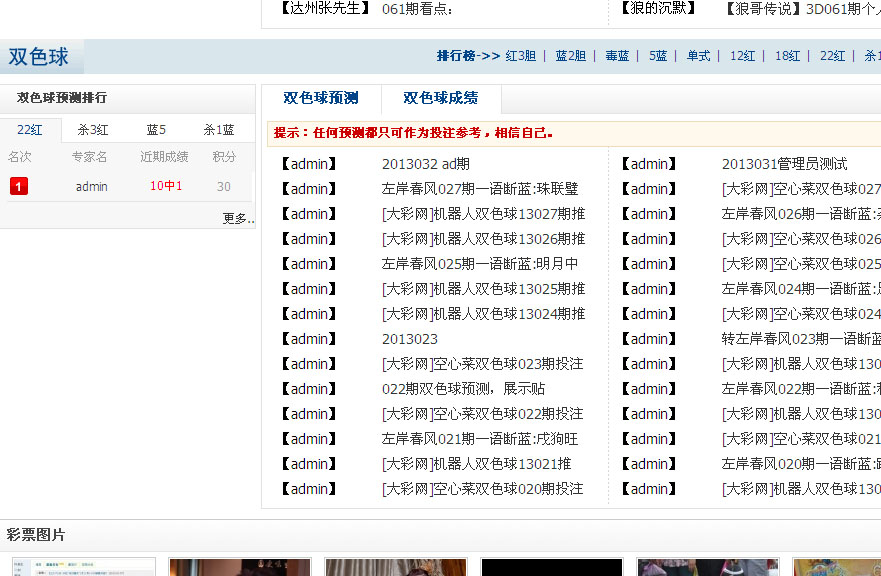Click the 双色球 section heading
The image size is (881, 576).
tap(38, 57)
